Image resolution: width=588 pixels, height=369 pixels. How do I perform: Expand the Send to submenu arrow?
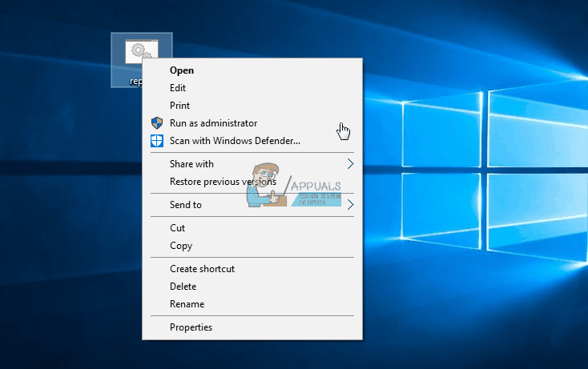coord(350,205)
